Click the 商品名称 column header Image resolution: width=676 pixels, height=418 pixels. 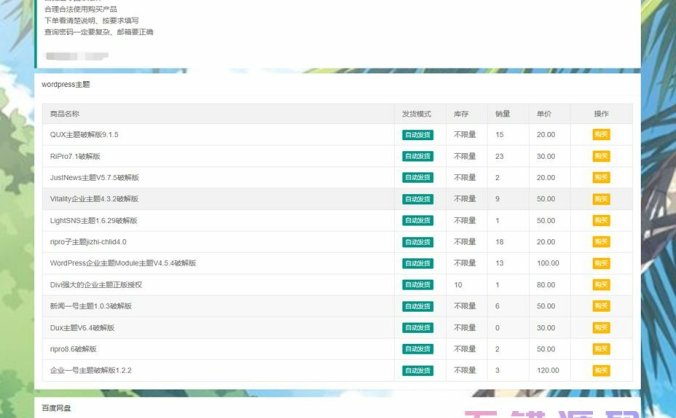point(65,114)
